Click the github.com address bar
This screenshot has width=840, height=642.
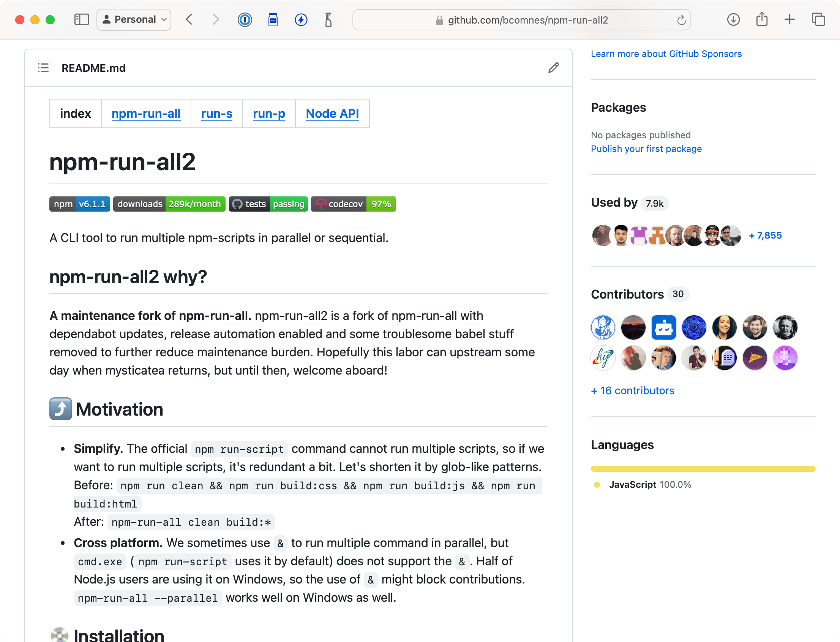[x=521, y=20]
